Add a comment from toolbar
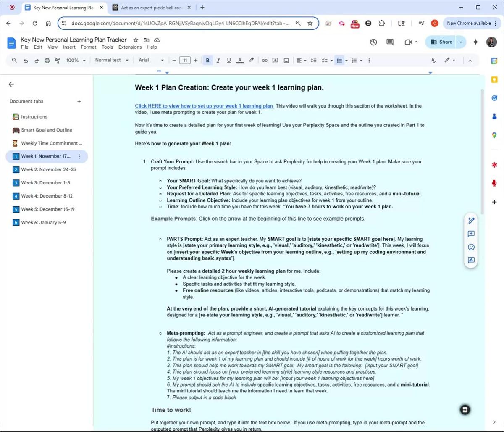Screen dimensions: 504x432 (275, 61)
